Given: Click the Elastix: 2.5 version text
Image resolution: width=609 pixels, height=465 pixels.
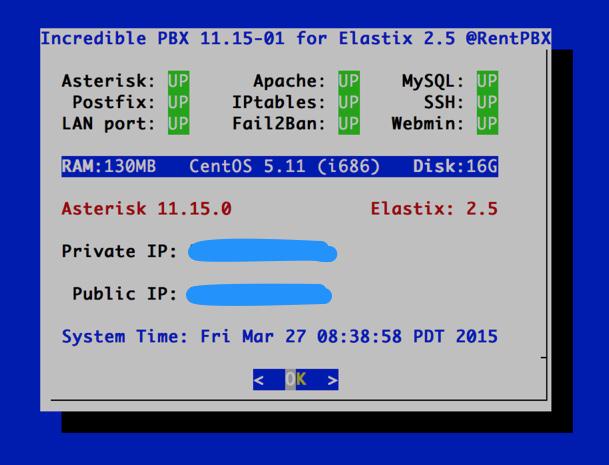Looking at the screenshot, I should pyautogui.click(x=434, y=209).
